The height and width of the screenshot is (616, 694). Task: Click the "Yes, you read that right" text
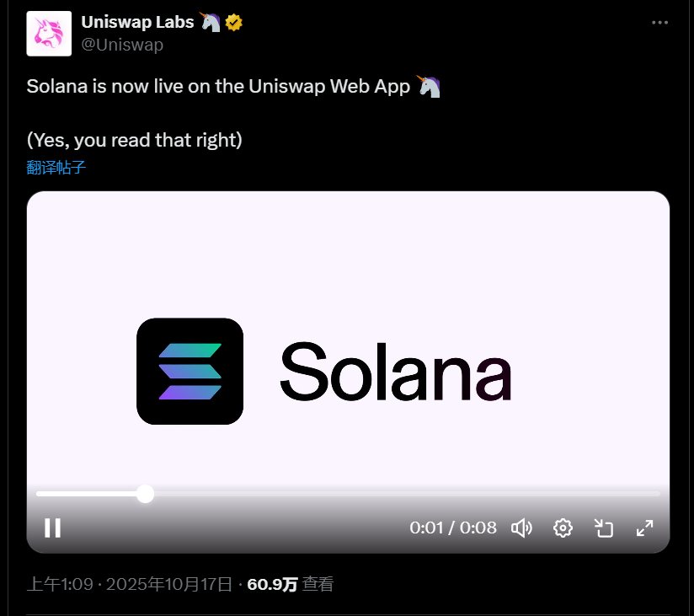(135, 140)
